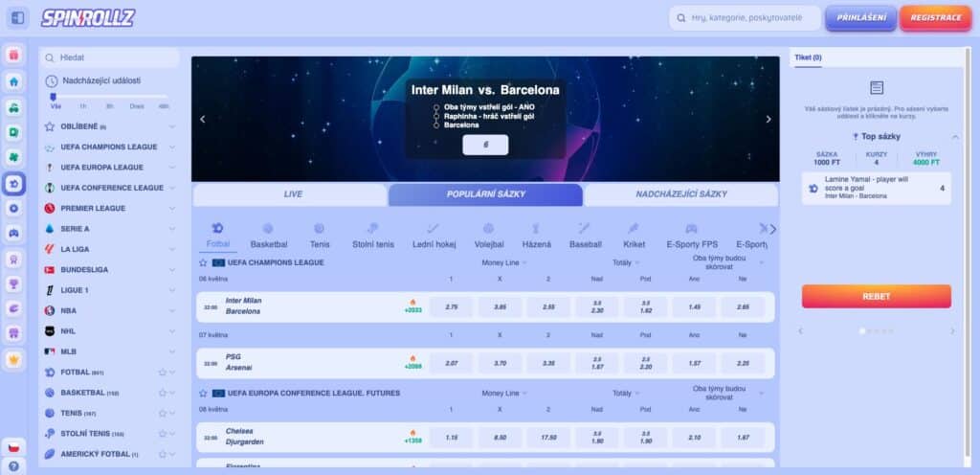Open the Nadcházející sázky tab
The image size is (980, 475).
(x=680, y=194)
